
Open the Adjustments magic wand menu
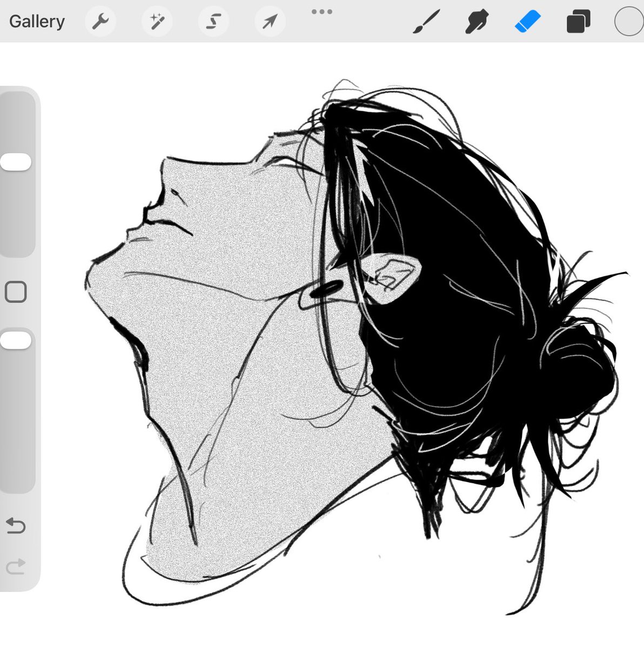pos(157,22)
